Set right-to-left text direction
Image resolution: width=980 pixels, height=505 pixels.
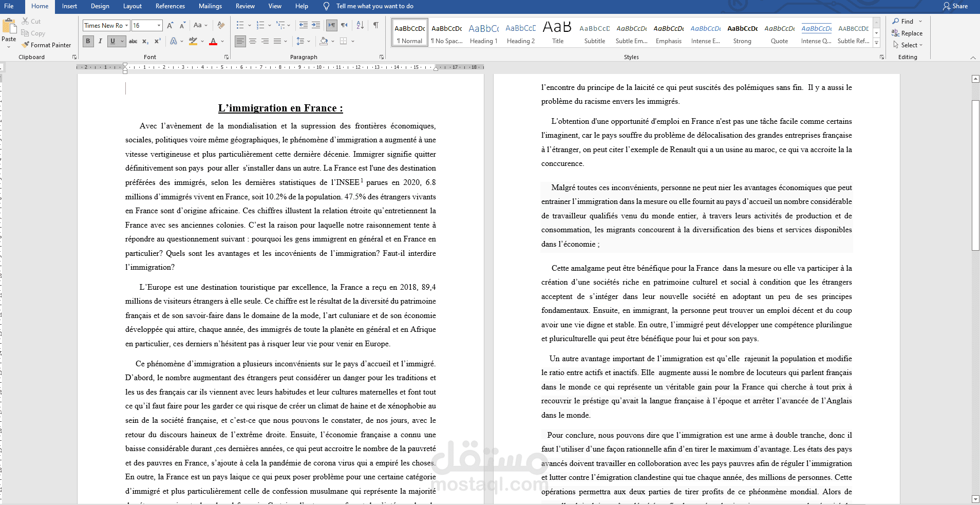click(344, 25)
